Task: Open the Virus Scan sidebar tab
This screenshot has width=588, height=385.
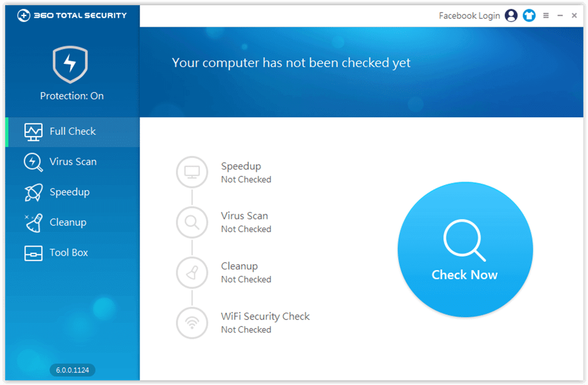Action: 72,162
